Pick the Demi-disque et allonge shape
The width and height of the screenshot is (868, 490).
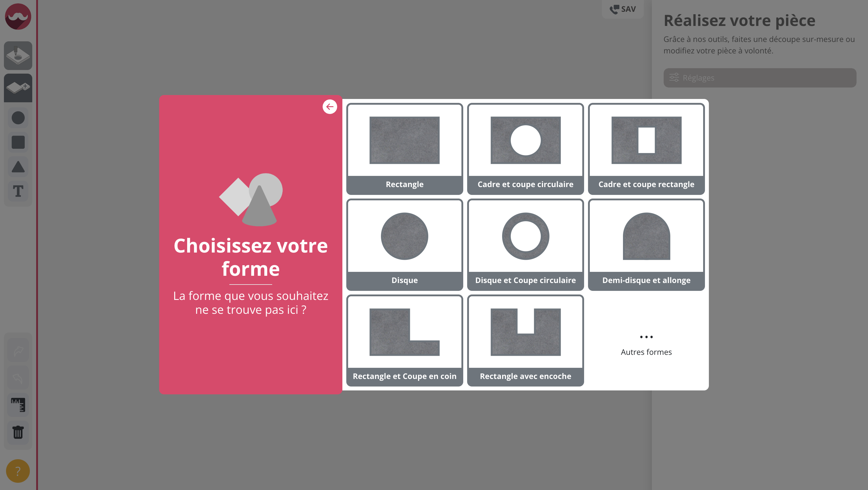click(x=646, y=244)
